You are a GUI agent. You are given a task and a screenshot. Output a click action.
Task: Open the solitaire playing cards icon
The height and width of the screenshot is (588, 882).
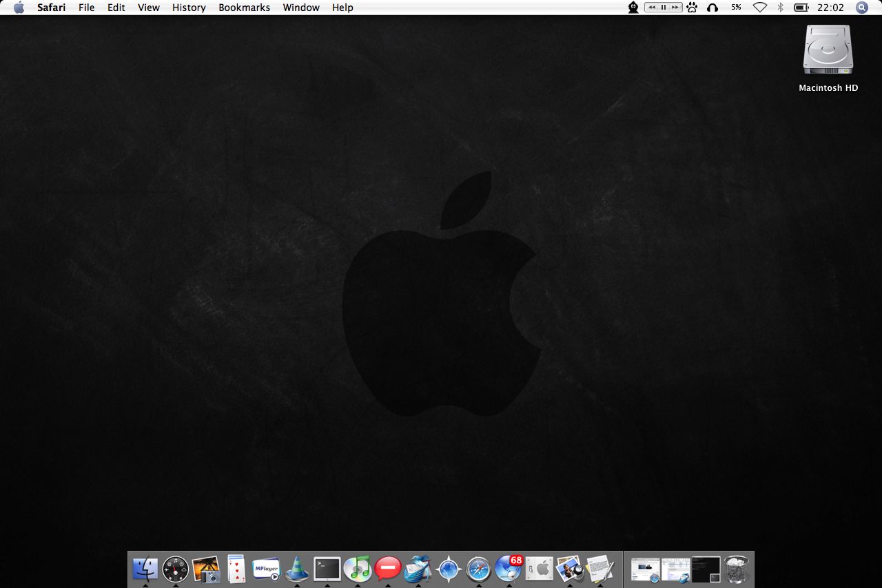point(236,569)
